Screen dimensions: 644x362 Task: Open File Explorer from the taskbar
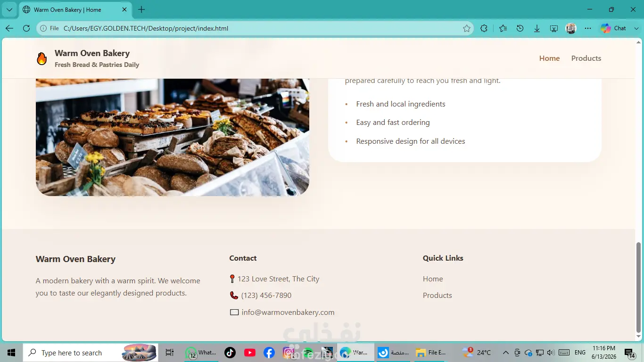point(431,353)
